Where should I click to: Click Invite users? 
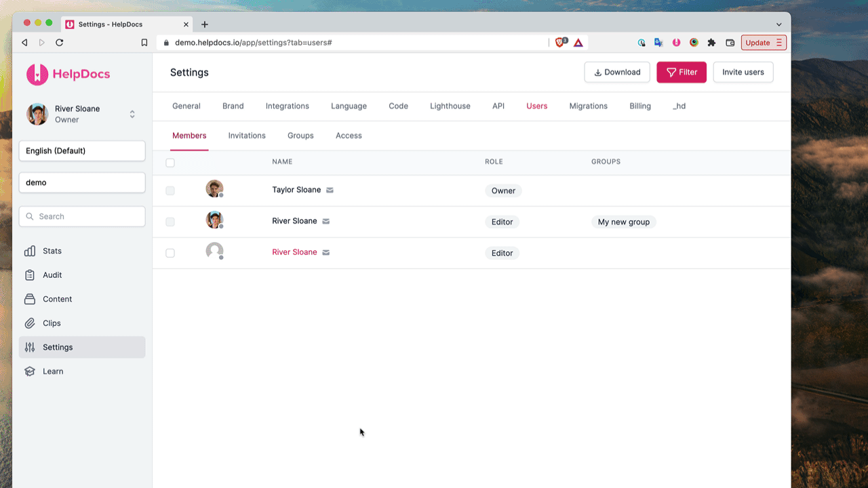[x=743, y=73]
